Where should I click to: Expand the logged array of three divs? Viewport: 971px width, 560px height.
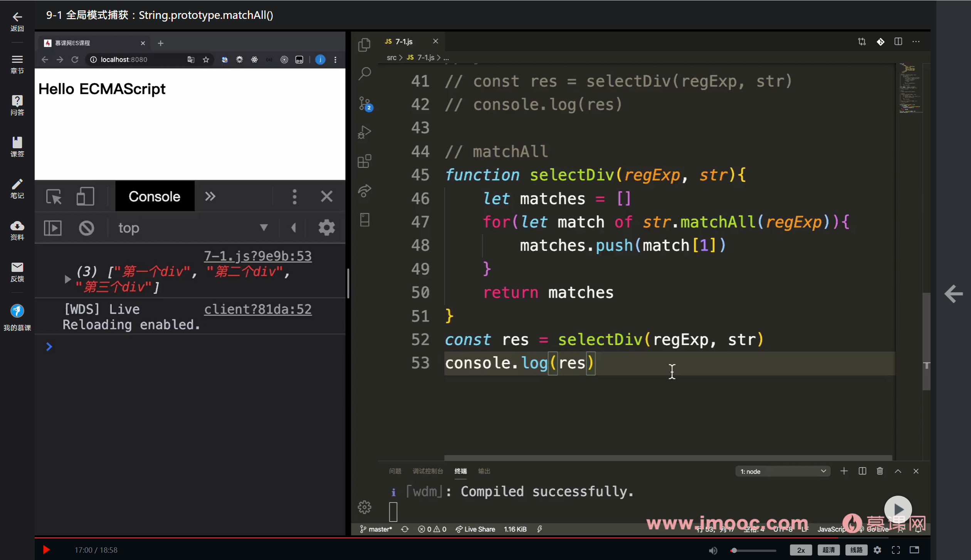coord(68,279)
